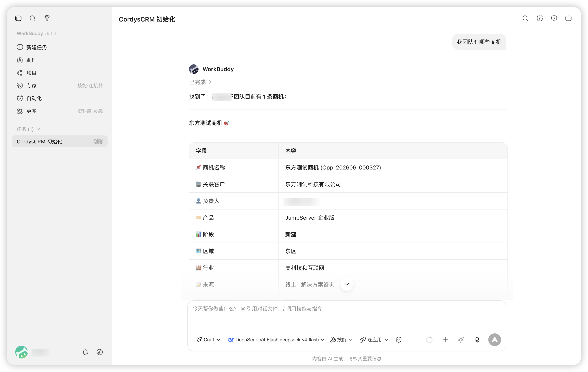
Task: Click the shield check icon in input bar
Action: (x=398, y=340)
